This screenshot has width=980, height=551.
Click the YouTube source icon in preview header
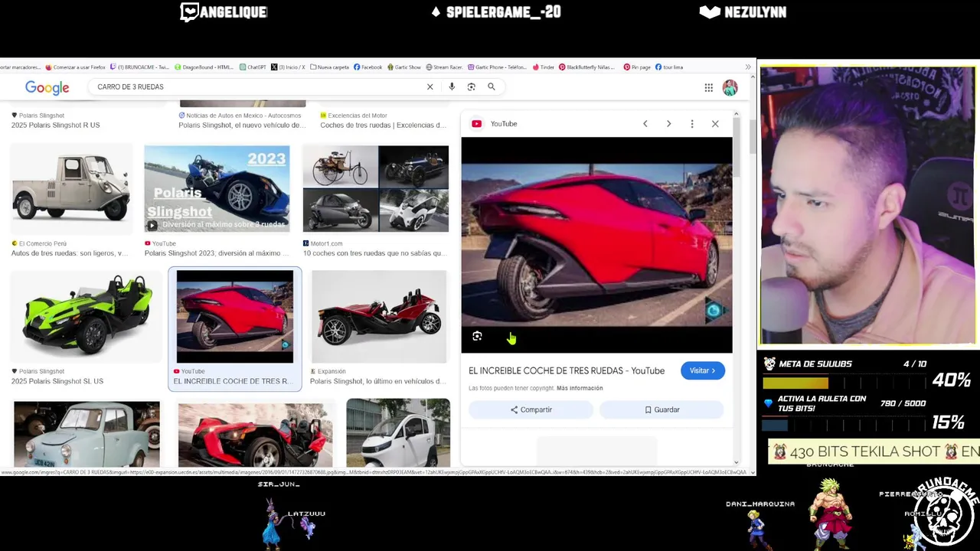tap(477, 124)
